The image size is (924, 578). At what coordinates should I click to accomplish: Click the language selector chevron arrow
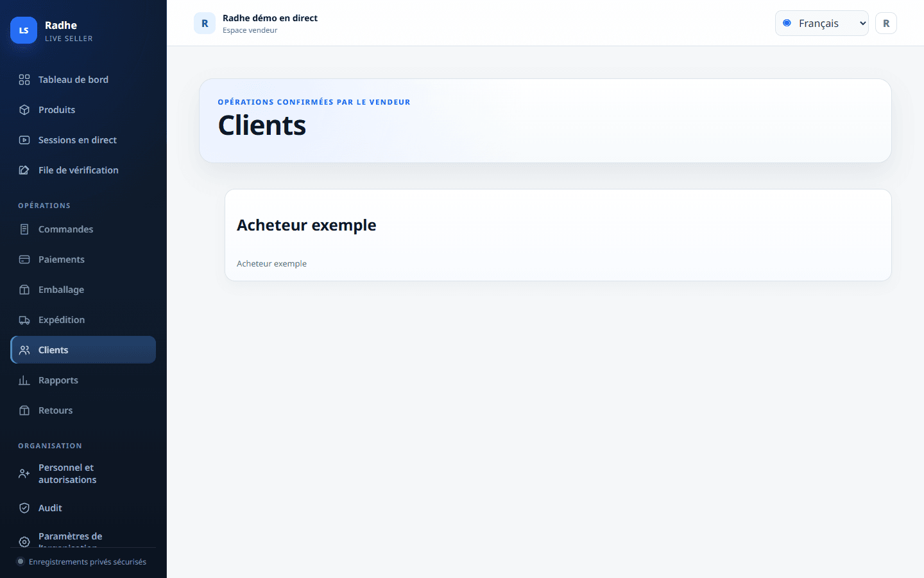pyautogui.click(x=862, y=23)
